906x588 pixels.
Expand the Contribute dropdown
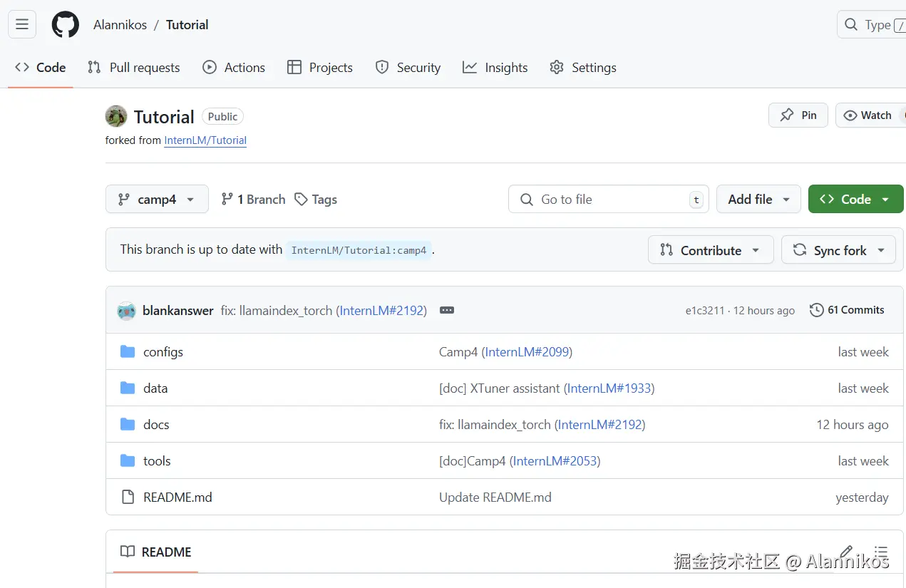[x=711, y=250]
